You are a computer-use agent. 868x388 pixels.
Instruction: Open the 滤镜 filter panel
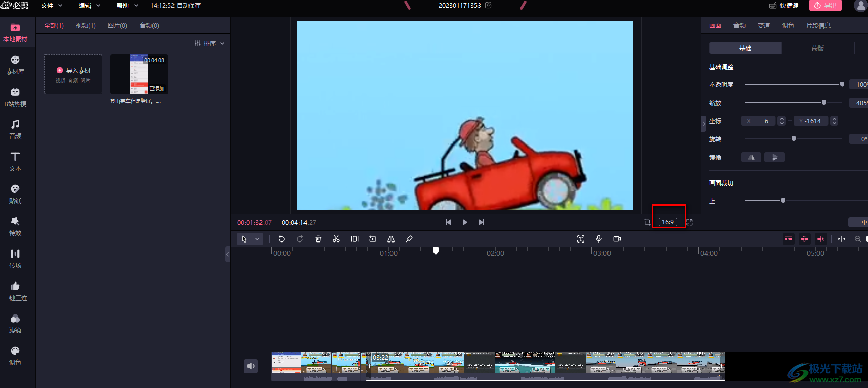15,324
